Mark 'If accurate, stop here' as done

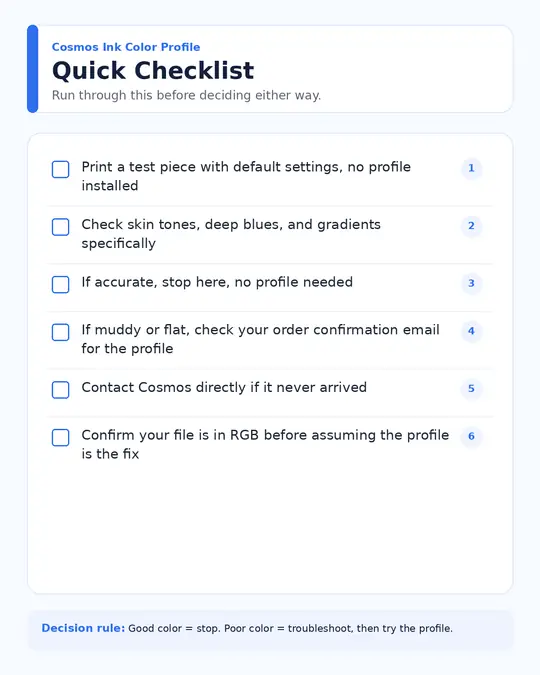60,285
